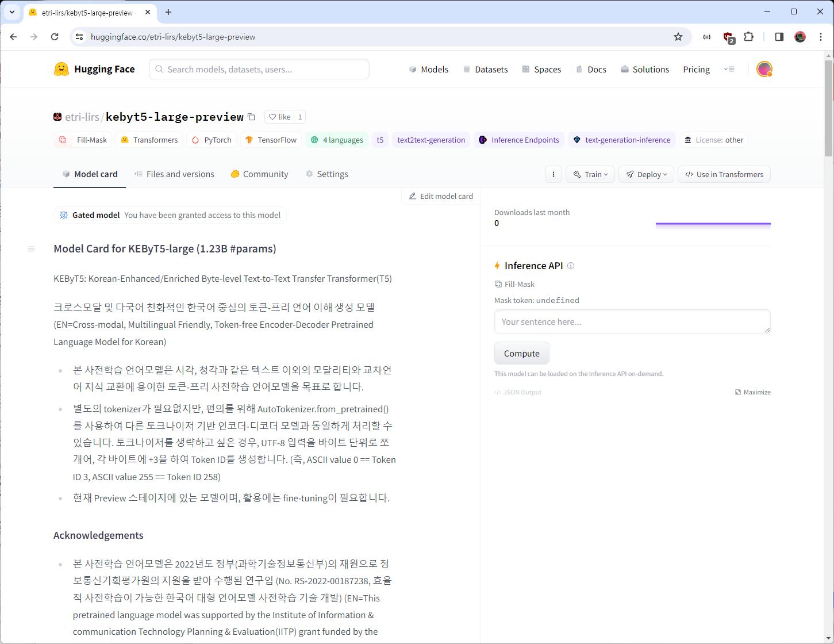834x644 pixels.
Task: Click the address bar URL
Action: click(x=173, y=37)
